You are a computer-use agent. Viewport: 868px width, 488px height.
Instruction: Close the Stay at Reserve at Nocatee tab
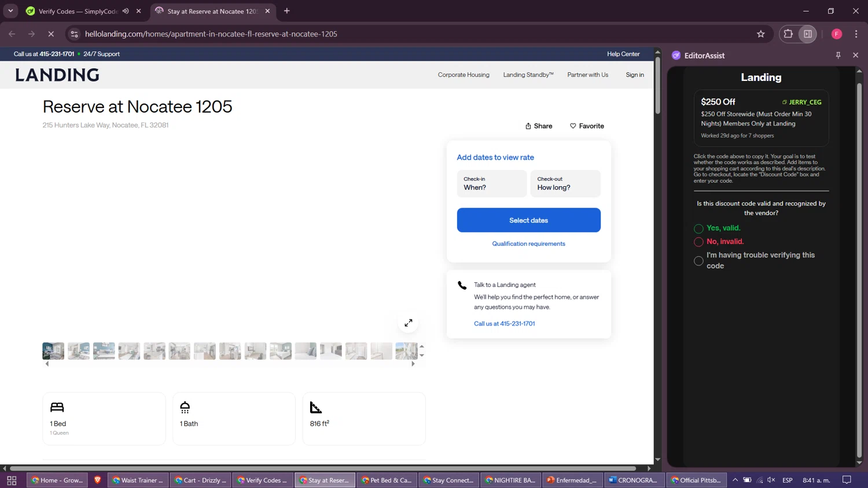(267, 11)
